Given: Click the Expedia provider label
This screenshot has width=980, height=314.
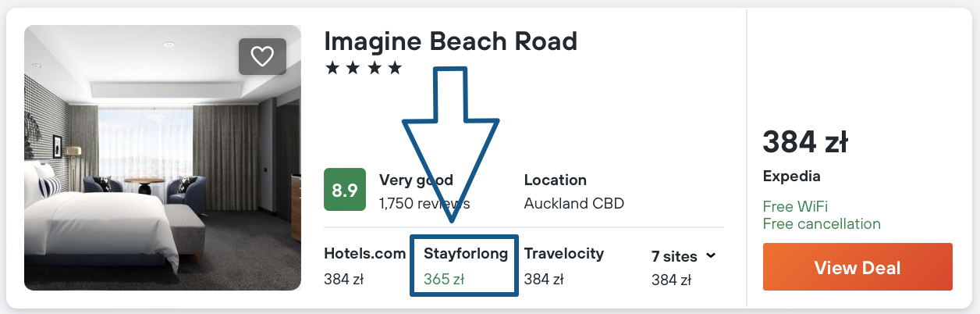Looking at the screenshot, I should [x=791, y=177].
